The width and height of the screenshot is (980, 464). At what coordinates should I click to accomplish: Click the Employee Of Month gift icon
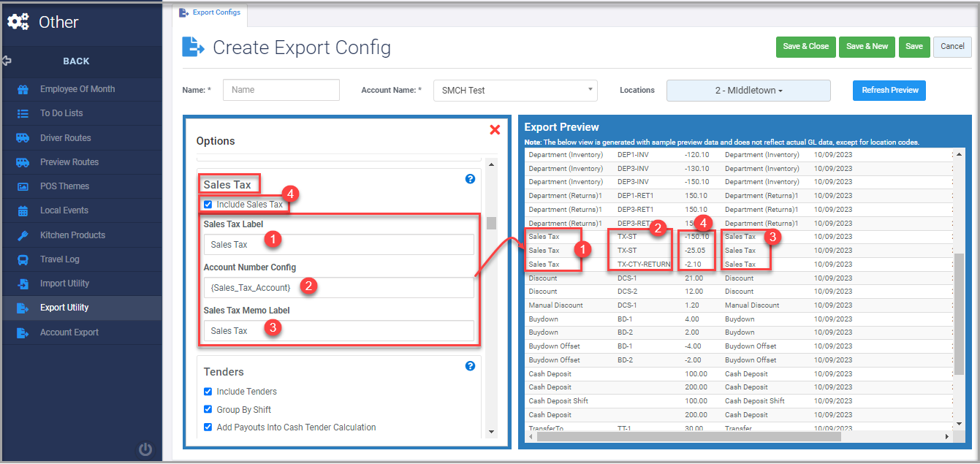tap(23, 89)
